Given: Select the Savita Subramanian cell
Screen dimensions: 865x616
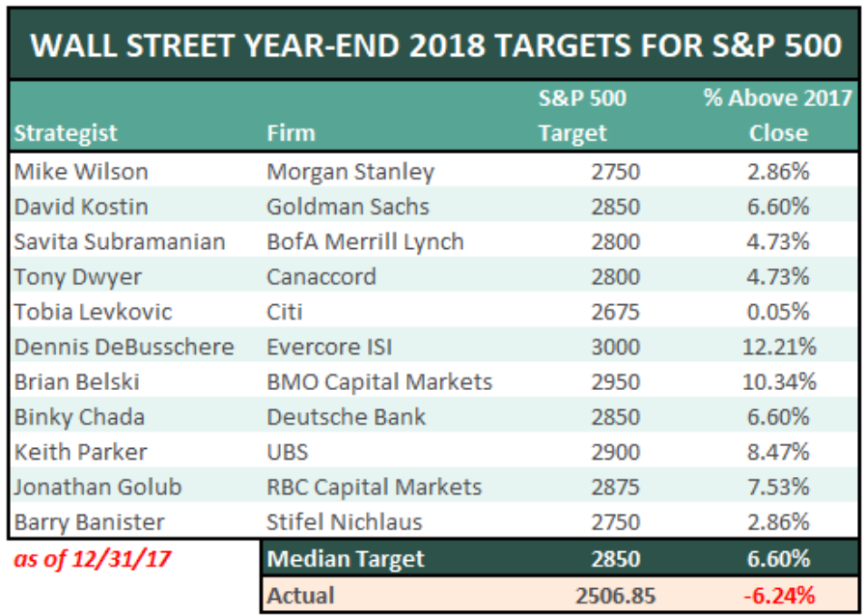Looking at the screenshot, I should click(x=120, y=241).
